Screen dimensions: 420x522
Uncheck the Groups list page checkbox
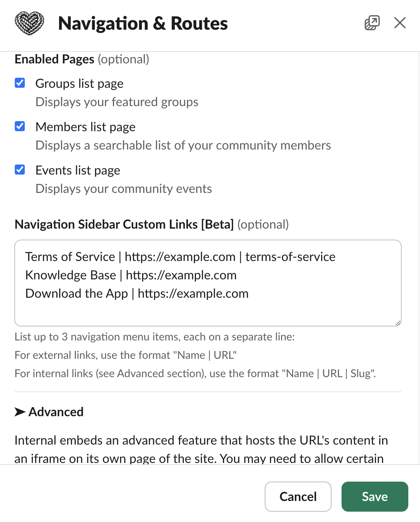[x=20, y=83]
